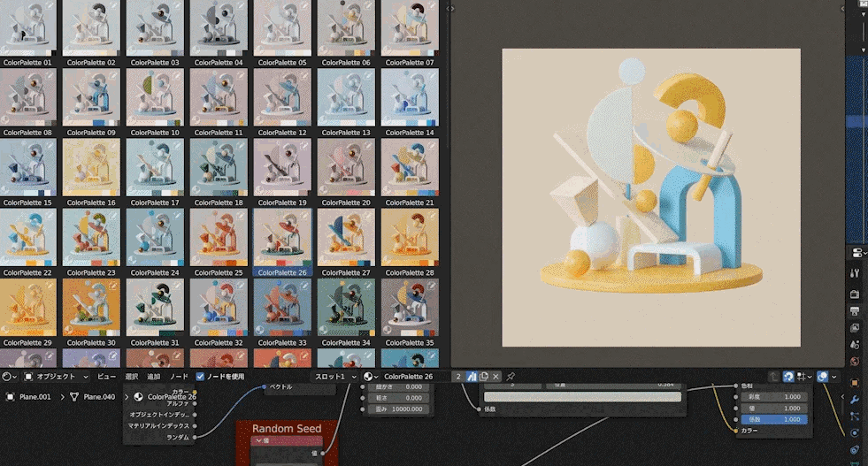The width and height of the screenshot is (868, 466).
Task: Collapse the Random Seed 値 node header chevron
Action: (x=258, y=440)
